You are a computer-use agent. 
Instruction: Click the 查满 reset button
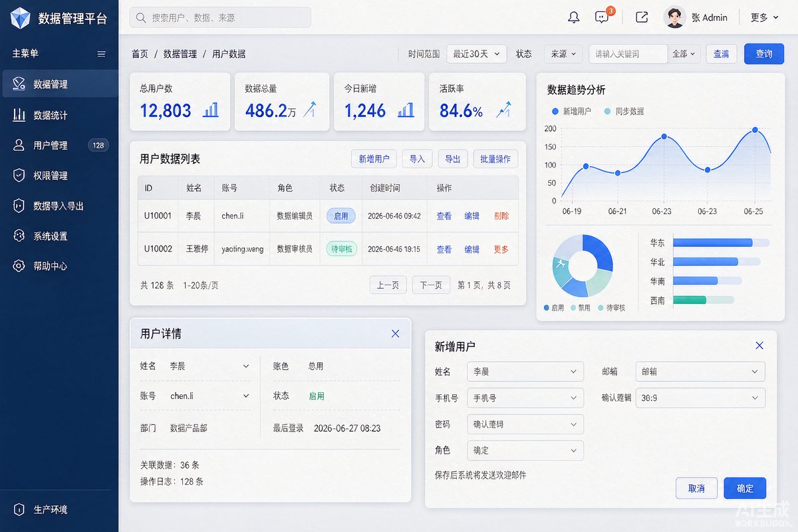pos(721,54)
